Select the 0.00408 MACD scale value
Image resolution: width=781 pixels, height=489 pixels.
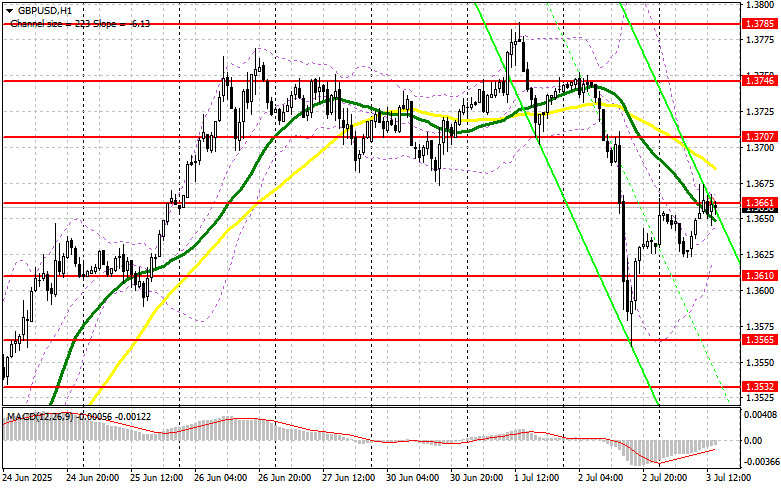pos(761,414)
